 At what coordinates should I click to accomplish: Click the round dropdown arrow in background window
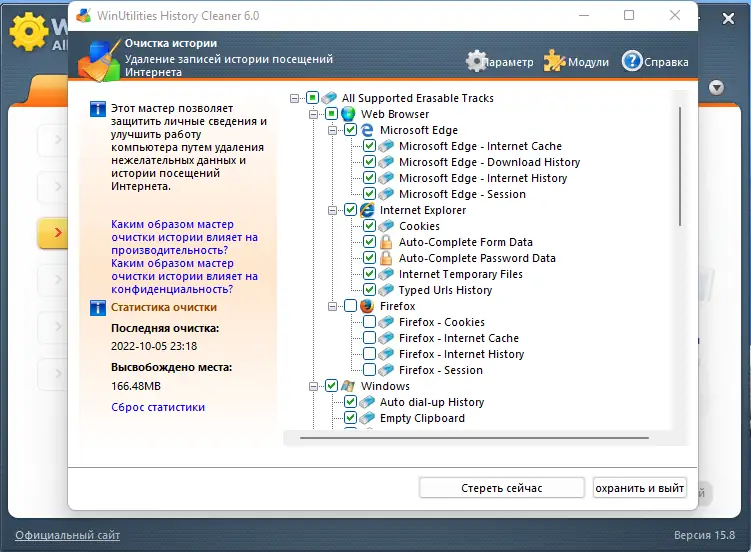[x=717, y=88]
